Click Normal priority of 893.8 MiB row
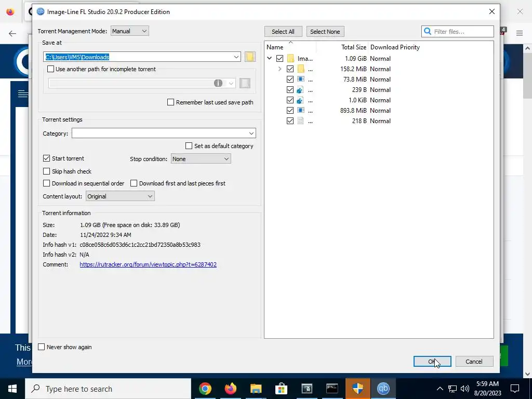This screenshot has height=399, width=532. point(380,110)
